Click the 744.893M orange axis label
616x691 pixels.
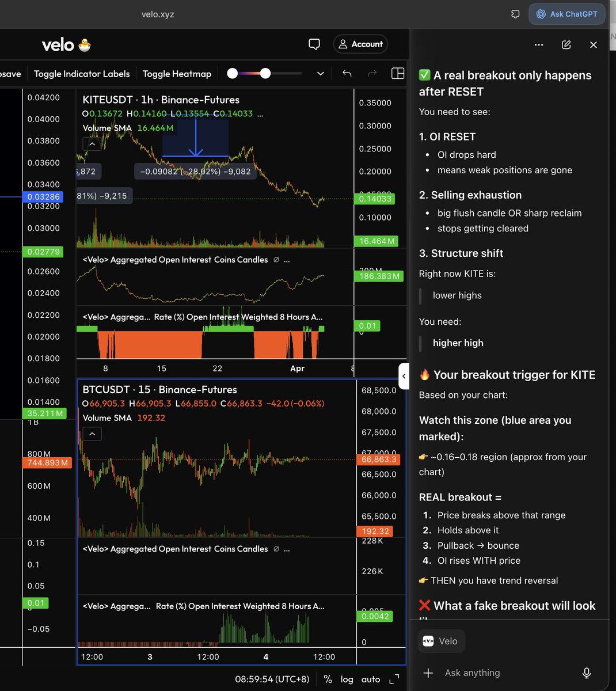click(x=47, y=462)
